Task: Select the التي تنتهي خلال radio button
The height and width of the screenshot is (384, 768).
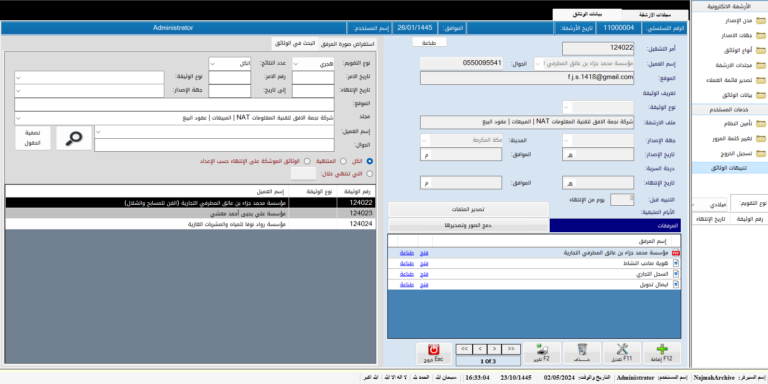Action: coord(369,173)
